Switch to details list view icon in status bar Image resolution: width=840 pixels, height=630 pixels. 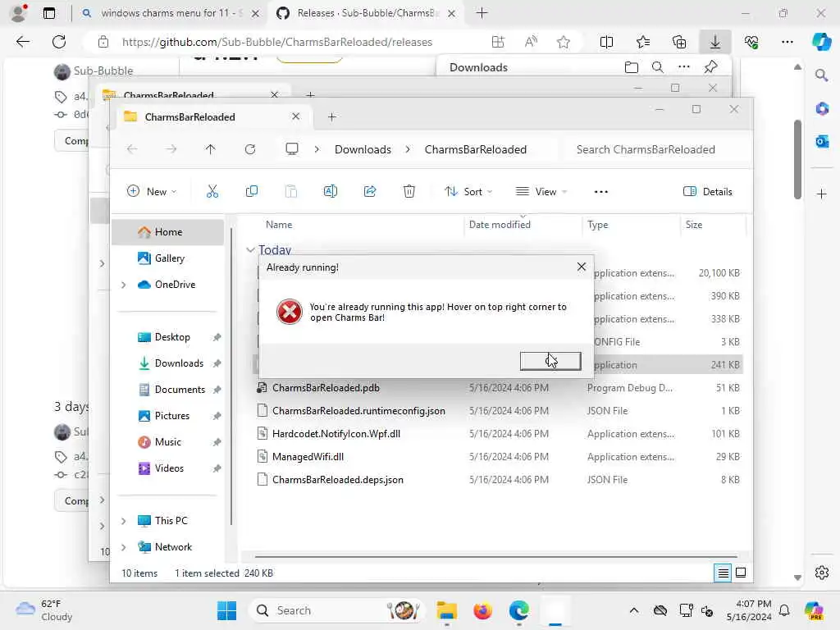(x=723, y=573)
